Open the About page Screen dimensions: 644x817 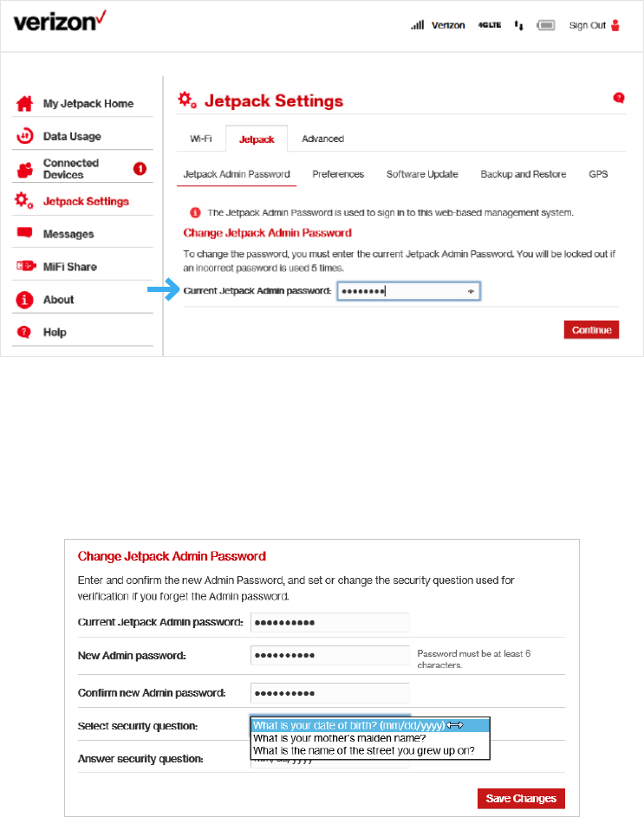(x=58, y=300)
